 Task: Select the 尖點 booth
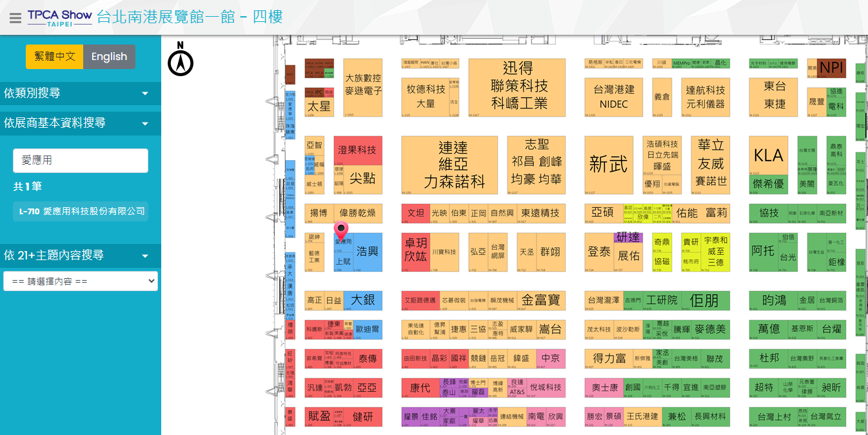coord(364,179)
